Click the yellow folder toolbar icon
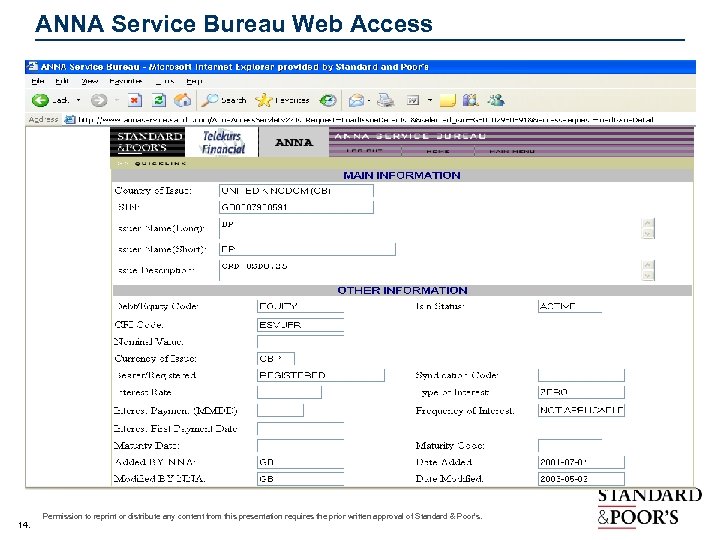The image size is (720, 540). click(447, 100)
